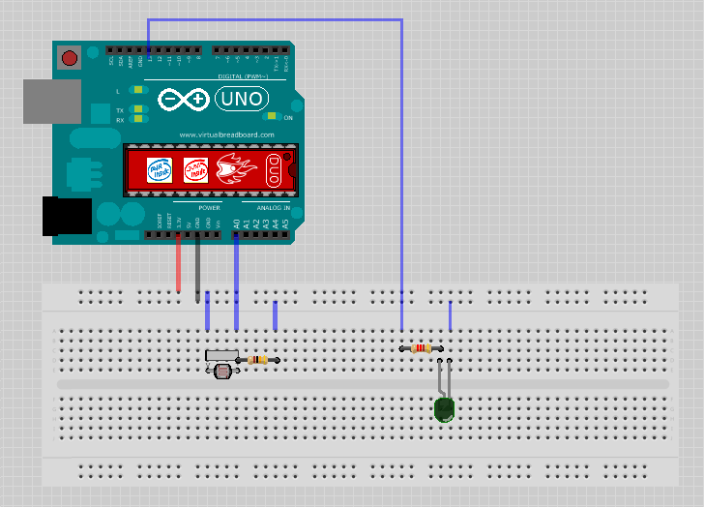Click the blue wire from pin A0

(236, 282)
